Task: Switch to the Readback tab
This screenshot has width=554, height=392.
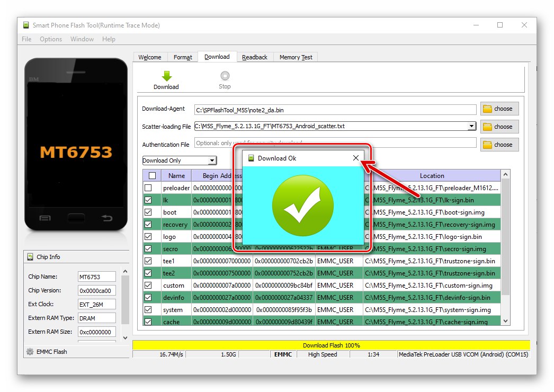Action: point(255,57)
